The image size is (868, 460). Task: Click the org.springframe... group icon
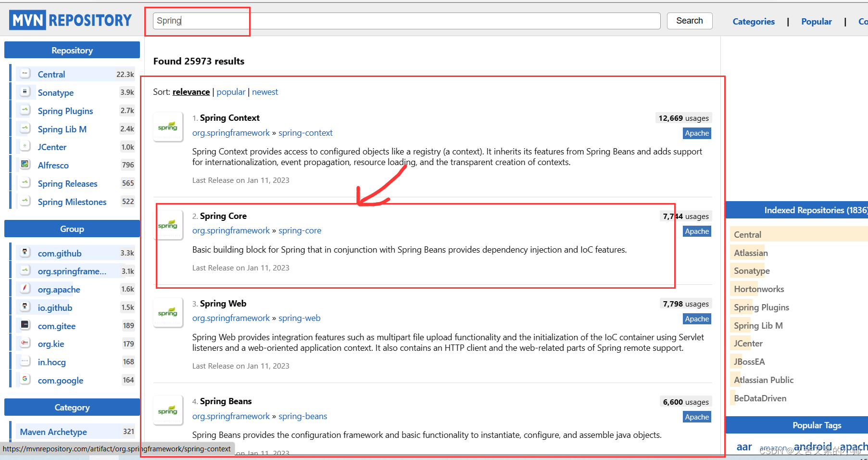click(25, 270)
